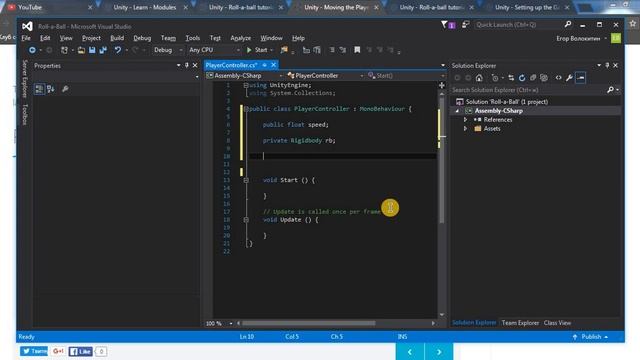The height and width of the screenshot is (360, 640).
Task: Switch Properties to Alphabetical sort
Action: click(51, 89)
